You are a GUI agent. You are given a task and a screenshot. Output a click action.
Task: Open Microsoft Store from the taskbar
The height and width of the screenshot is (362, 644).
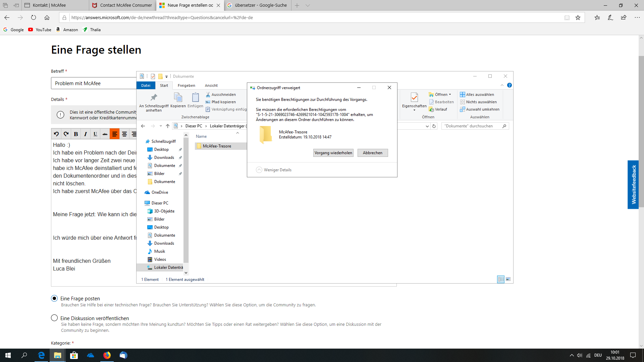point(74,355)
